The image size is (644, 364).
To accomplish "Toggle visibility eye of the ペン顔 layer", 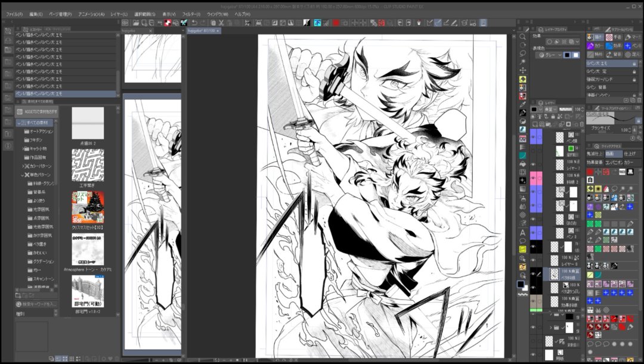I will [533, 137].
